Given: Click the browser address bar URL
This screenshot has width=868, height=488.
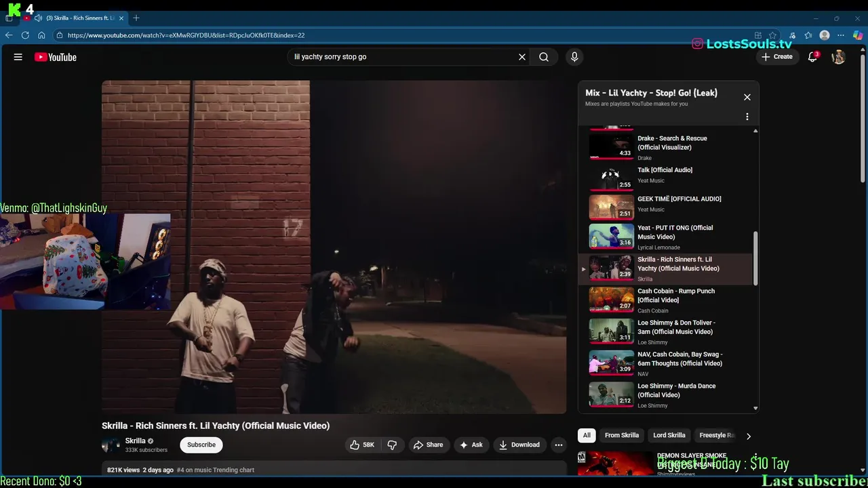Looking at the screenshot, I should [x=186, y=35].
